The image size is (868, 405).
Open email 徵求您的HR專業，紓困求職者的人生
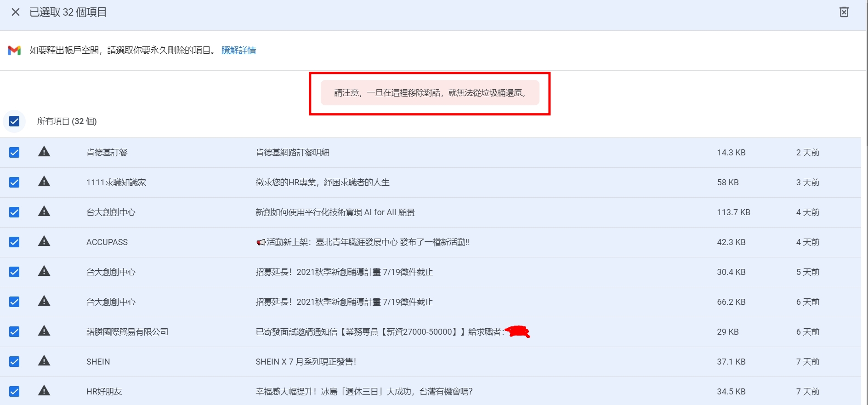(323, 183)
